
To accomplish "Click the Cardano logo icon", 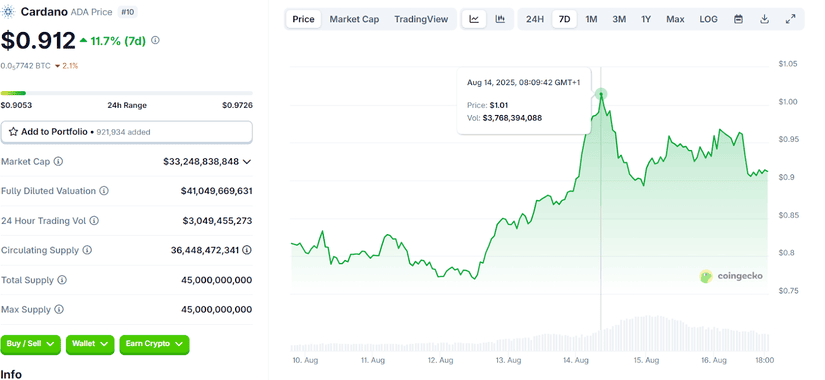I will (8, 12).
